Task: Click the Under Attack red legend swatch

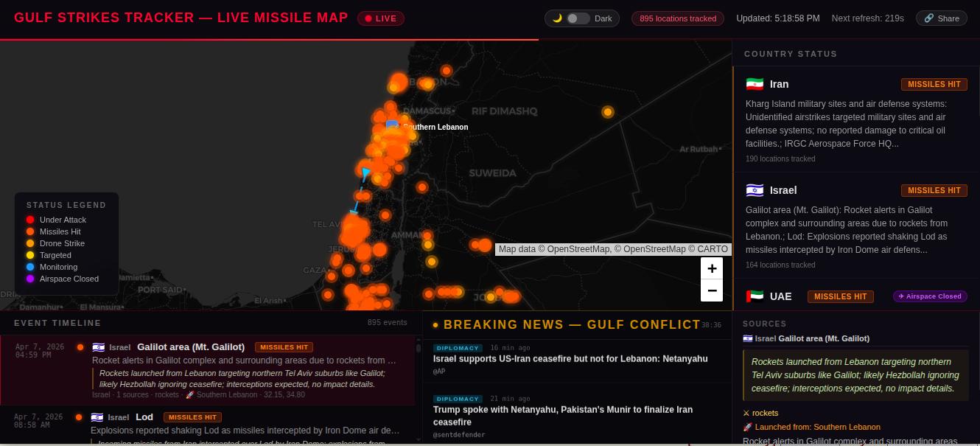Action: 30,220
